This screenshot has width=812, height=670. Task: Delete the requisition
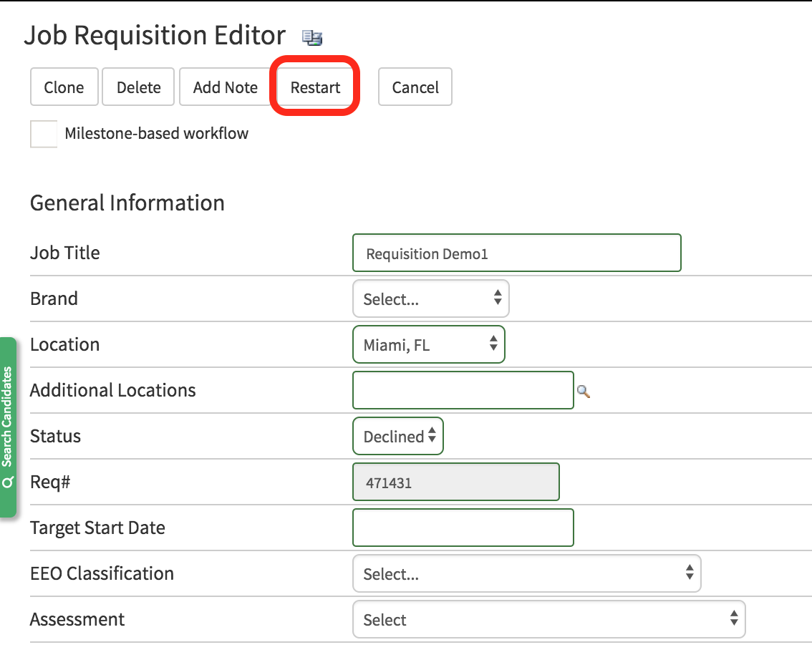pos(137,87)
